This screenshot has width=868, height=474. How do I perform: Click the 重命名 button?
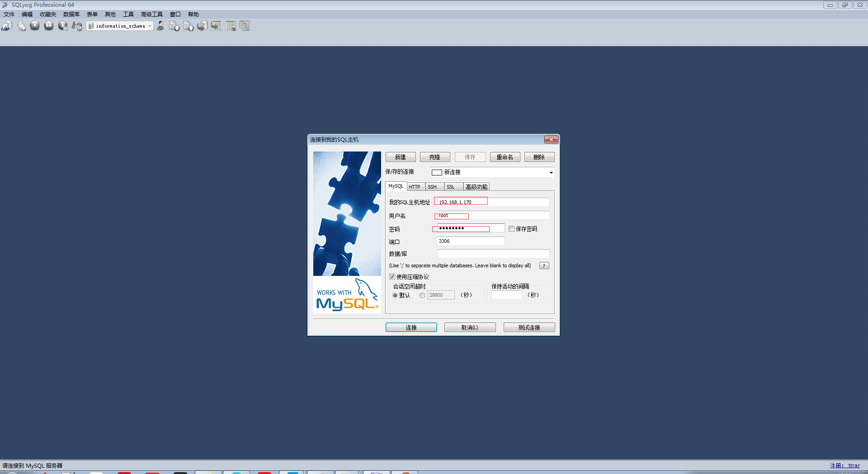tap(505, 157)
